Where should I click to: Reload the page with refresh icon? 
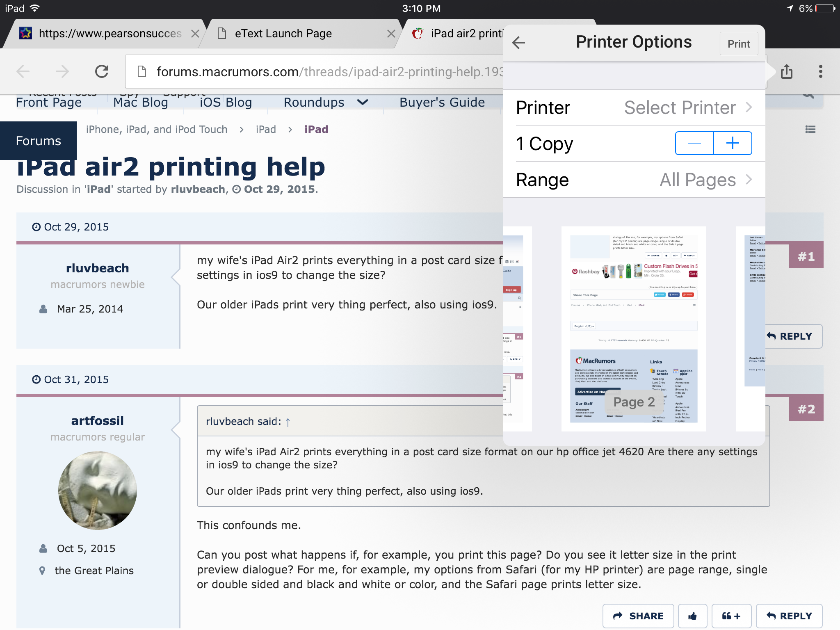pos(102,72)
